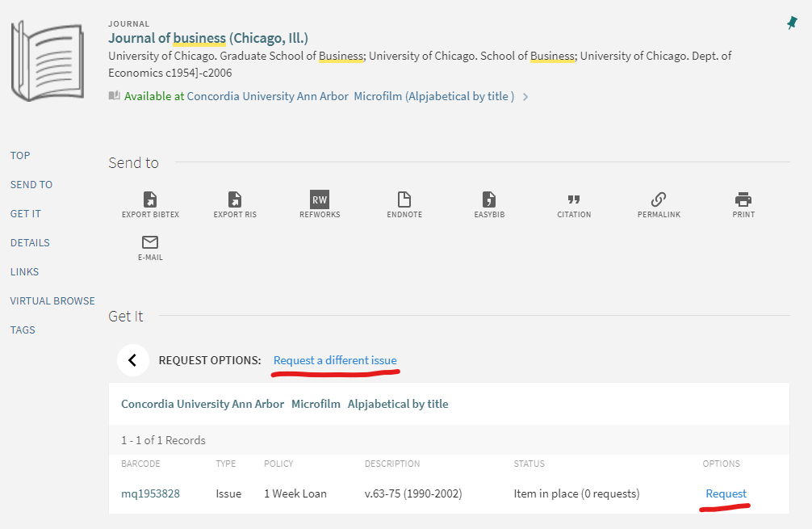Click the 'Issue' type cell
This screenshot has height=529, width=812.
pyautogui.click(x=228, y=493)
